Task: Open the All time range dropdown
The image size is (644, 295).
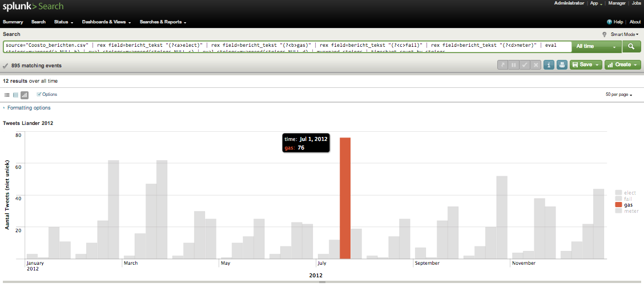Action: [x=597, y=47]
